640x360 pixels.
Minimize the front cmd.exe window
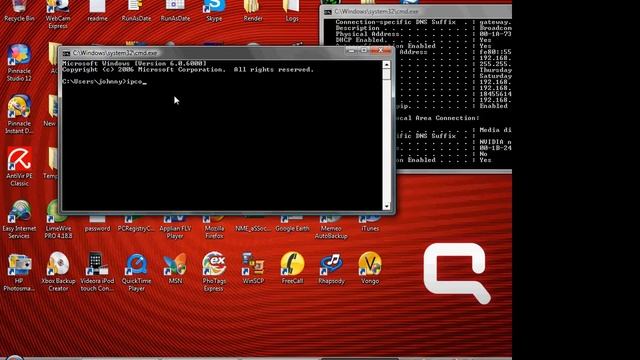tap(351, 51)
